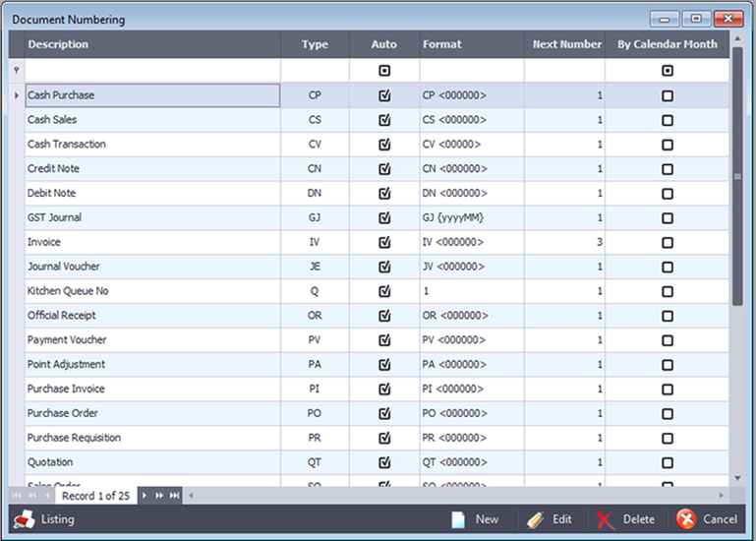
Task: Go to previous record arrow
Action: [x=47, y=496]
